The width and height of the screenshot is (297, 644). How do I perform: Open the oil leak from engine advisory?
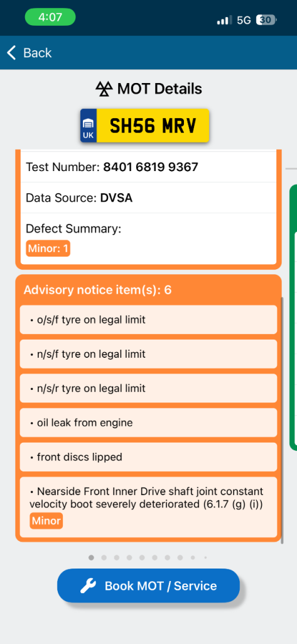click(148, 423)
